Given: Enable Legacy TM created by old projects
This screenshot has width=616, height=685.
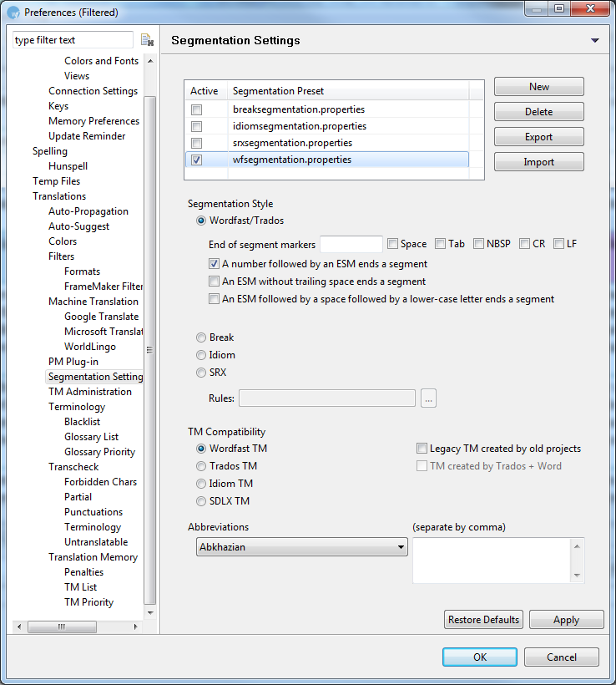Looking at the screenshot, I should click(x=422, y=449).
